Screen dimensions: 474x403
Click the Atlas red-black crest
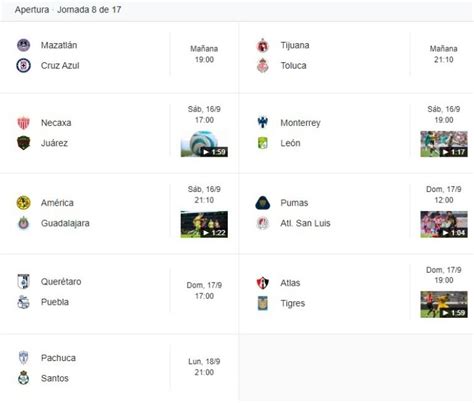point(263,283)
